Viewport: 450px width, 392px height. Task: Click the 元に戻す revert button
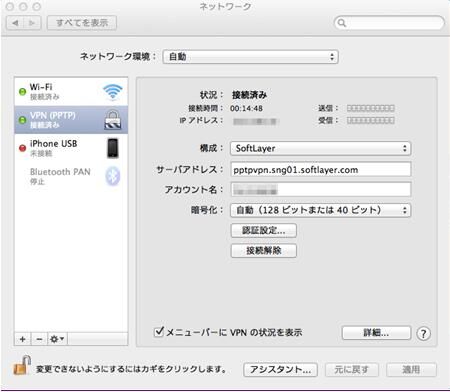point(352,370)
